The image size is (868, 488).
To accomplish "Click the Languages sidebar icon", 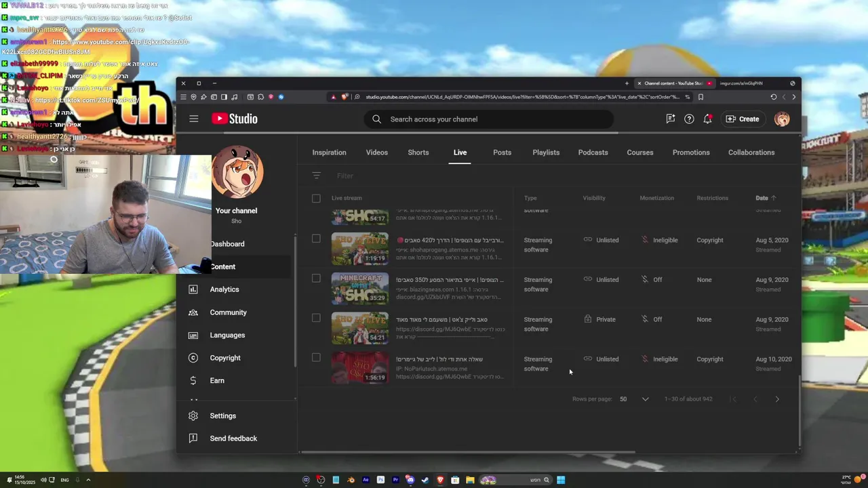I will coord(193,335).
